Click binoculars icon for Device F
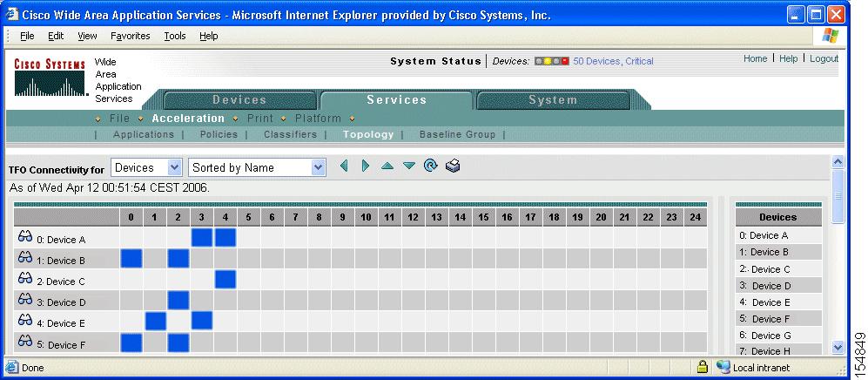The height and width of the screenshot is (380, 868). pyautogui.click(x=25, y=342)
